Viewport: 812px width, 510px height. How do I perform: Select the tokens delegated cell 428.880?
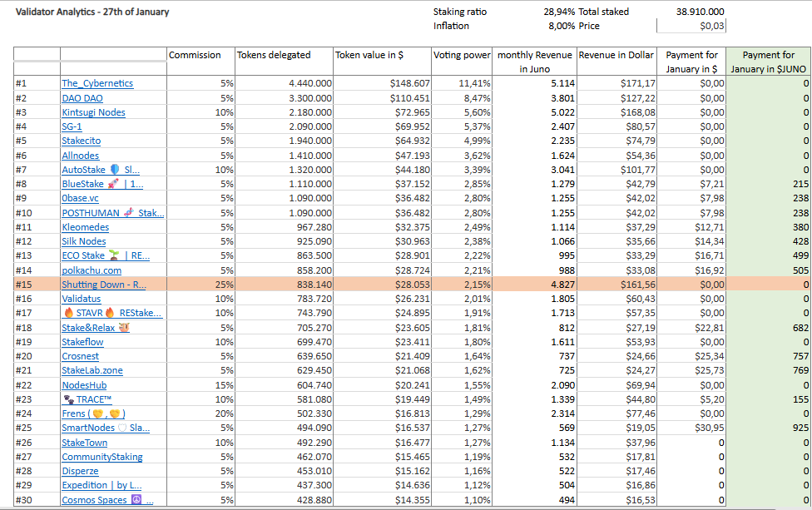(284, 500)
